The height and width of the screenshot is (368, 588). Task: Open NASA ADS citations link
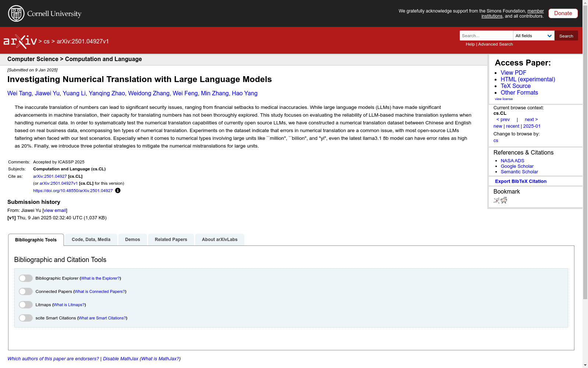click(512, 161)
